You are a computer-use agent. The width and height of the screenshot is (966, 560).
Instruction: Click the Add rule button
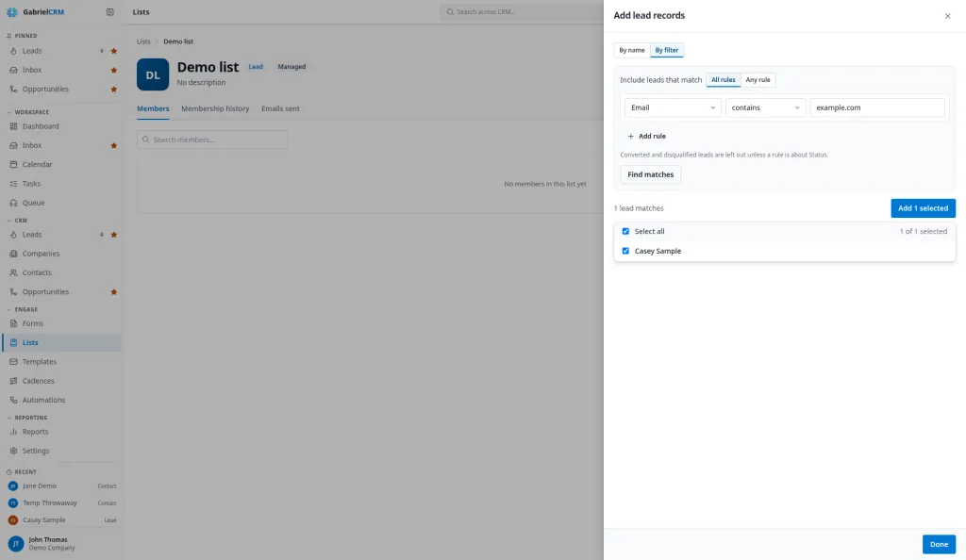pos(647,137)
